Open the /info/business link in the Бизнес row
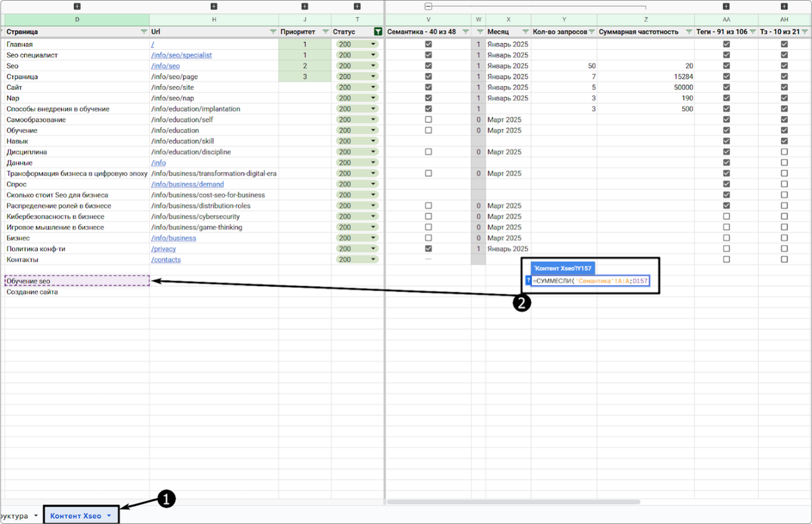Viewport: 812px width, 524px height. [x=173, y=238]
